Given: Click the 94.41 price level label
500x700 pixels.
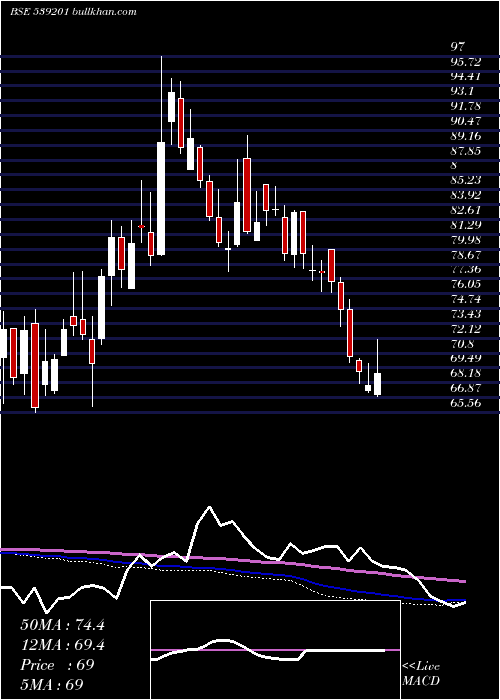Looking at the screenshot, I should (466, 76).
